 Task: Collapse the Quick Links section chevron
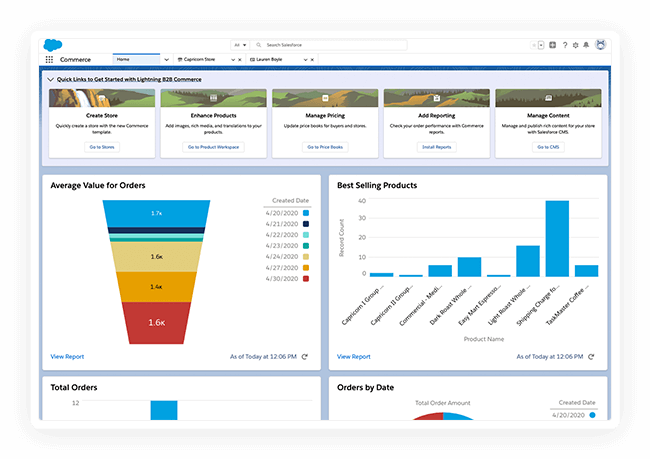pos(51,78)
